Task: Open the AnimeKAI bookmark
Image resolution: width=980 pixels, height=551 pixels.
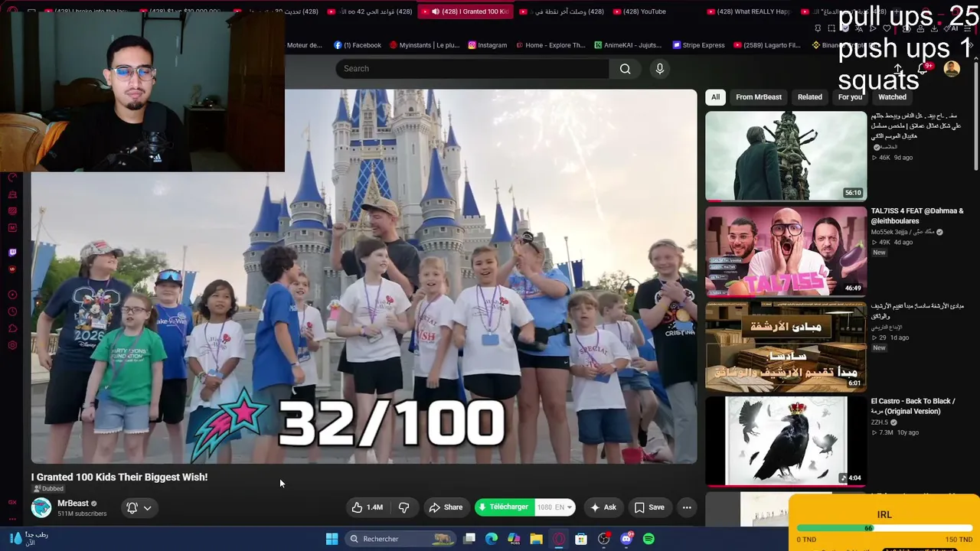Action: (627, 45)
